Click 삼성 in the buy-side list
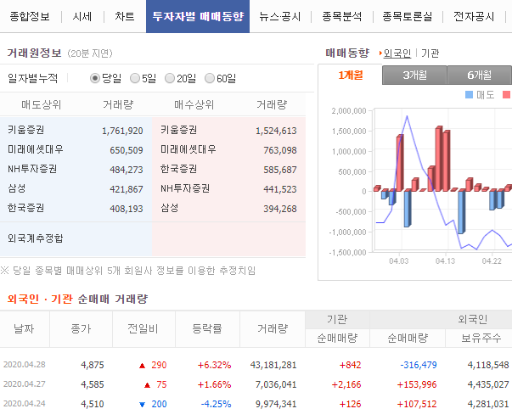Screen dimensions: 512x420 (170, 208)
